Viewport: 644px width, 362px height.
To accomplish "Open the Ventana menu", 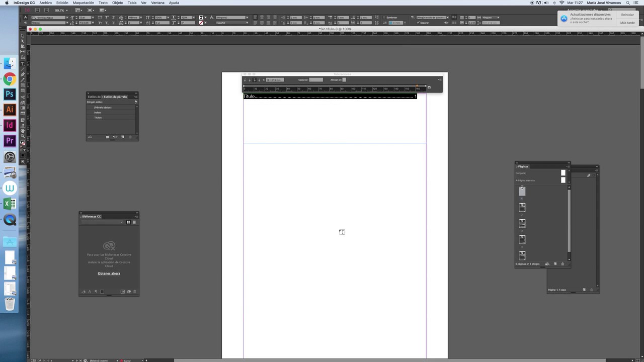I will (x=157, y=3).
